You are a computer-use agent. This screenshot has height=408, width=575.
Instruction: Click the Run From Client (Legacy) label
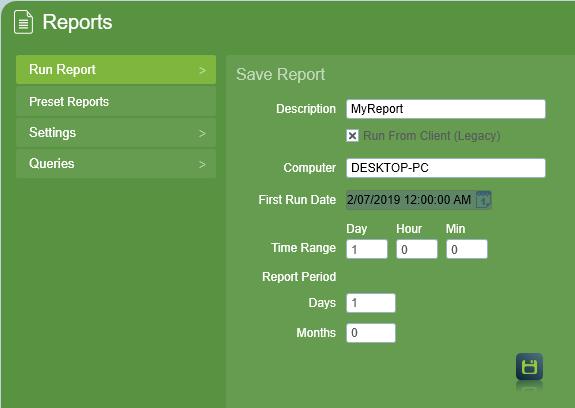pos(432,136)
